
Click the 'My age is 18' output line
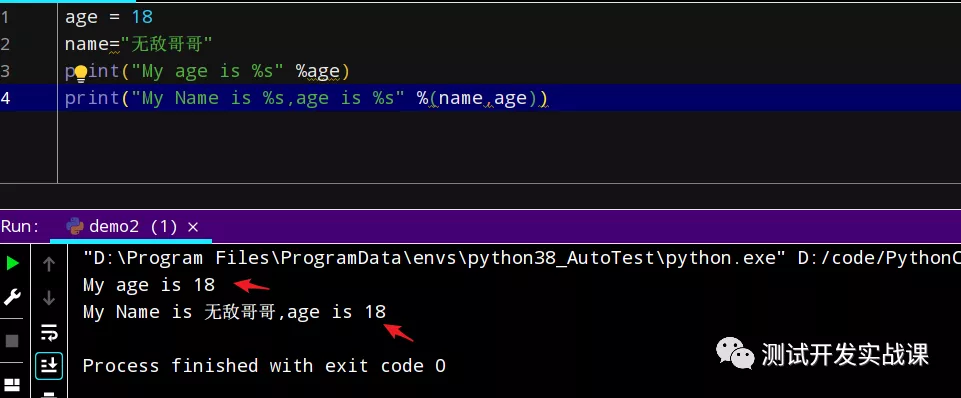point(149,285)
